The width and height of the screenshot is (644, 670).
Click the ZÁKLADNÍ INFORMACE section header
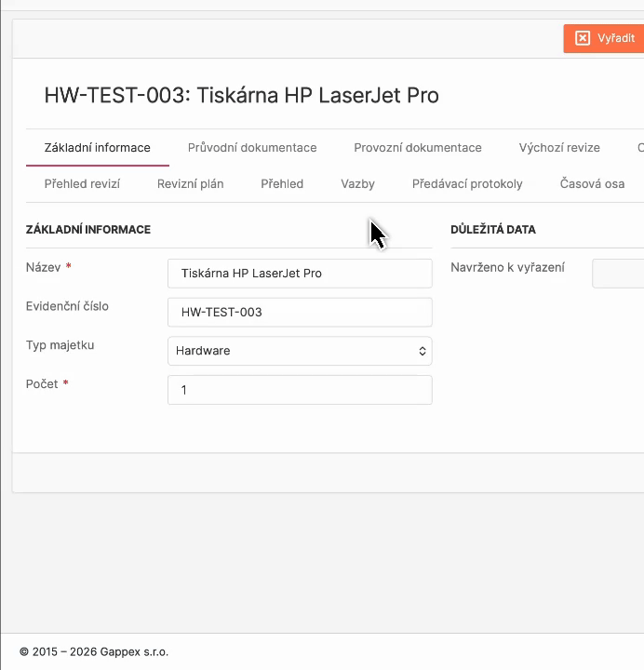(x=88, y=229)
